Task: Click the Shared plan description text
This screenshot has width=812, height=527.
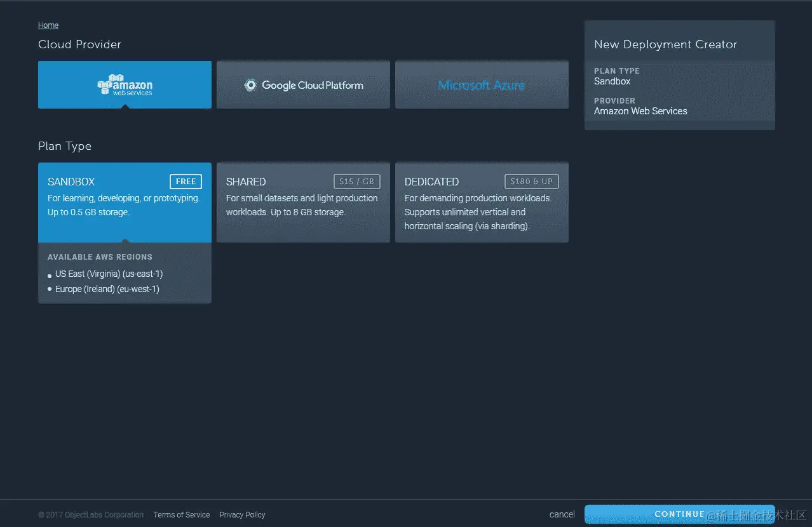Action: click(x=302, y=205)
